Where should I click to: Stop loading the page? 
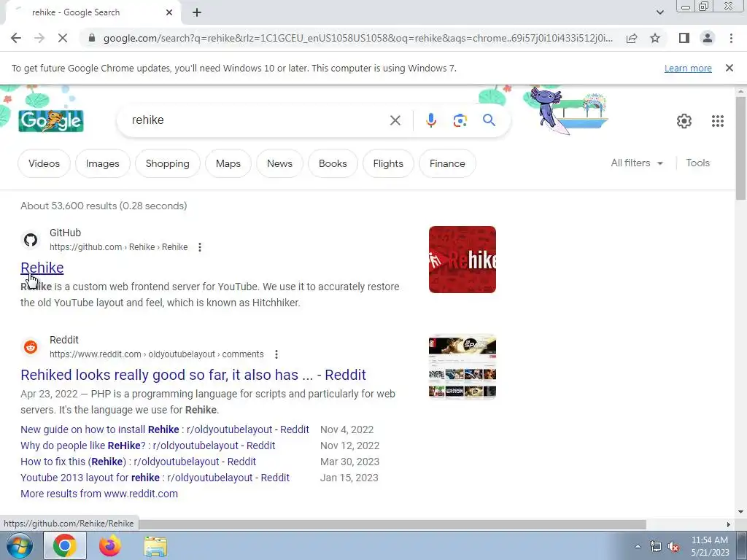coord(63,38)
